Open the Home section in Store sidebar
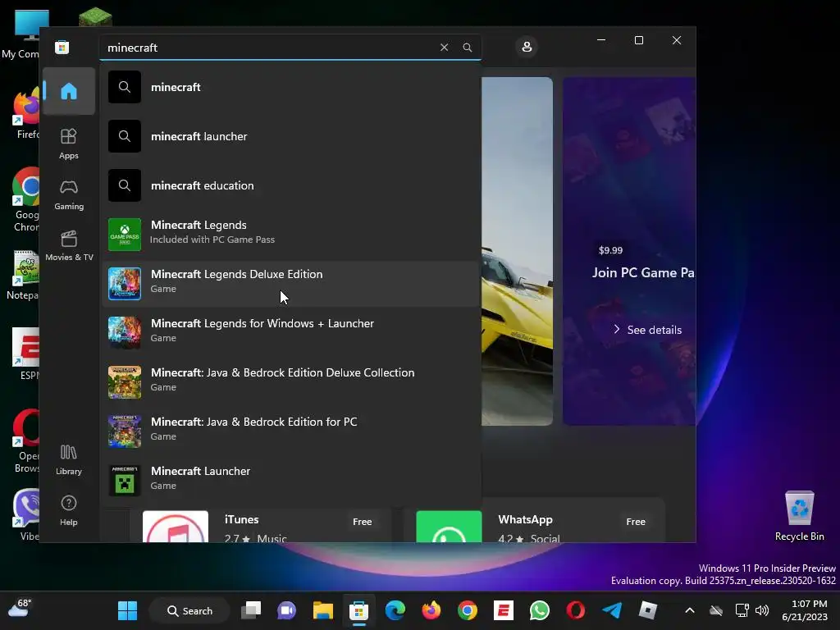 (69, 91)
